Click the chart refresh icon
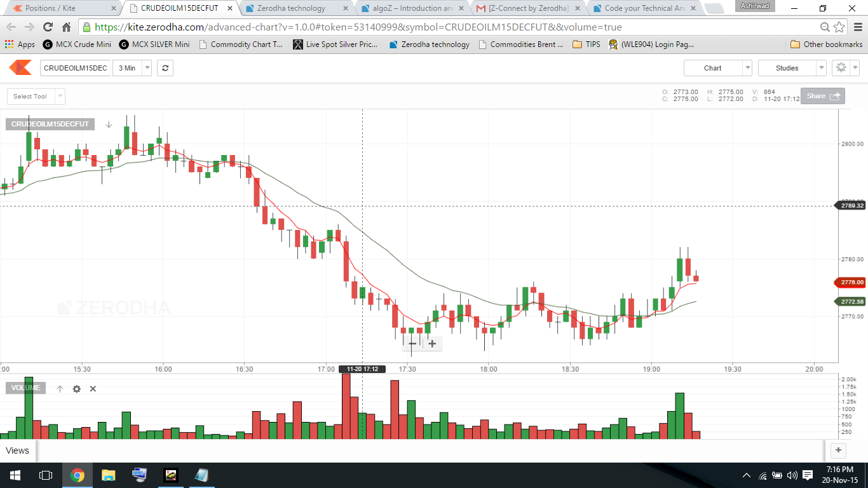The width and height of the screenshot is (868, 488). (165, 68)
